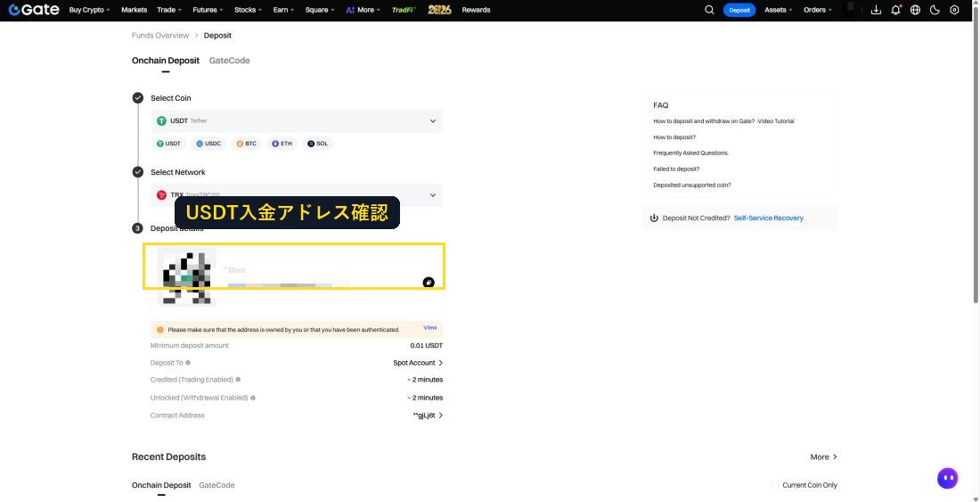Open More recent deposits link

pyautogui.click(x=824, y=457)
